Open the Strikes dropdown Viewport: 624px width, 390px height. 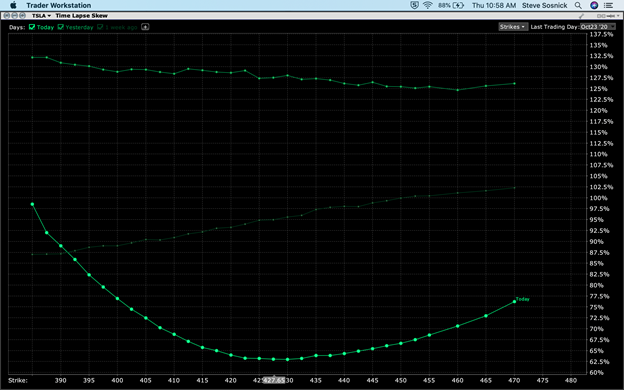coord(513,27)
